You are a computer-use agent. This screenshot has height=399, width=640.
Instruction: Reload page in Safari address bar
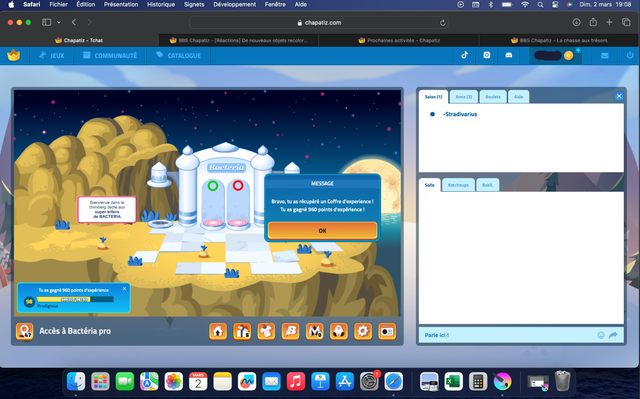442,23
